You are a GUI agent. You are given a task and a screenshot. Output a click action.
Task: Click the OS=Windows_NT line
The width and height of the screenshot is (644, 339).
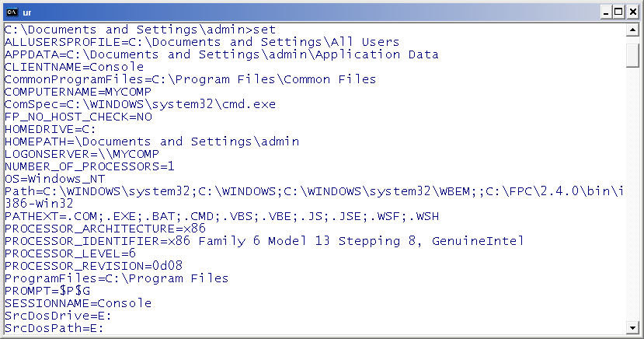(x=55, y=179)
